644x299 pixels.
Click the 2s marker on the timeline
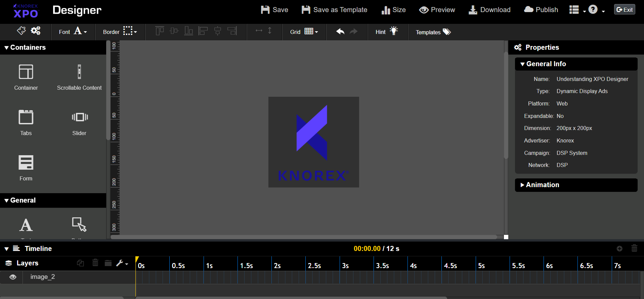click(x=277, y=266)
